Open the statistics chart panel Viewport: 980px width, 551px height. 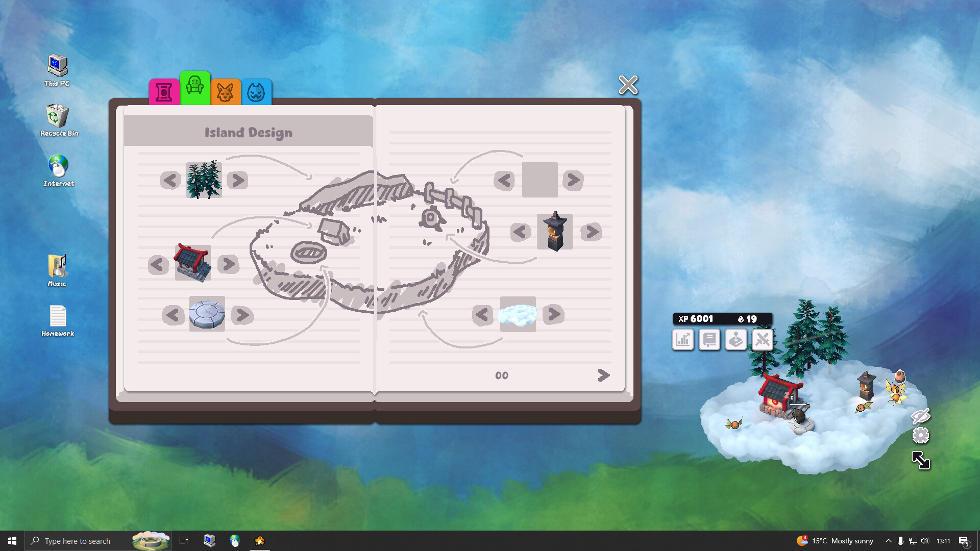(x=683, y=340)
